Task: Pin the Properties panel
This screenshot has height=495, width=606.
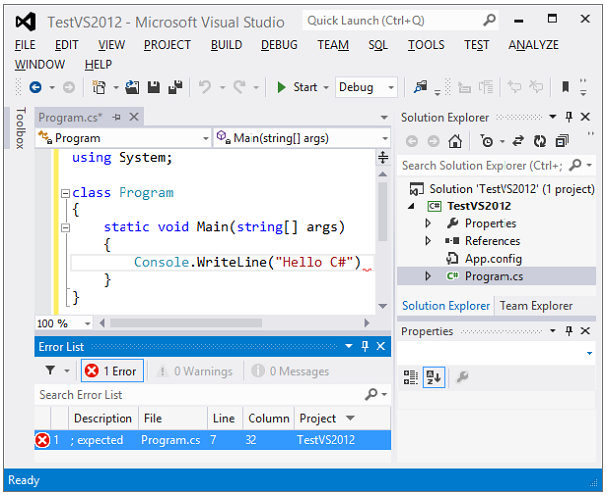Action: pyautogui.click(x=569, y=331)
